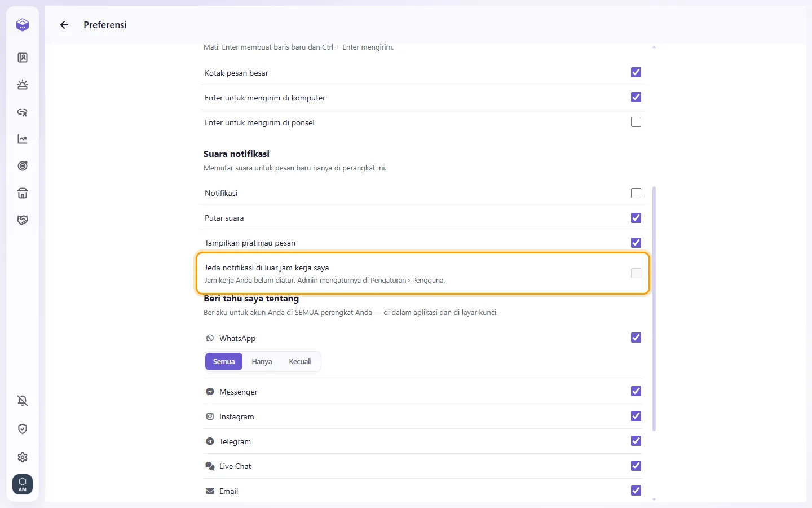Click the Semua filter button
812x508 pixels.
224,362
